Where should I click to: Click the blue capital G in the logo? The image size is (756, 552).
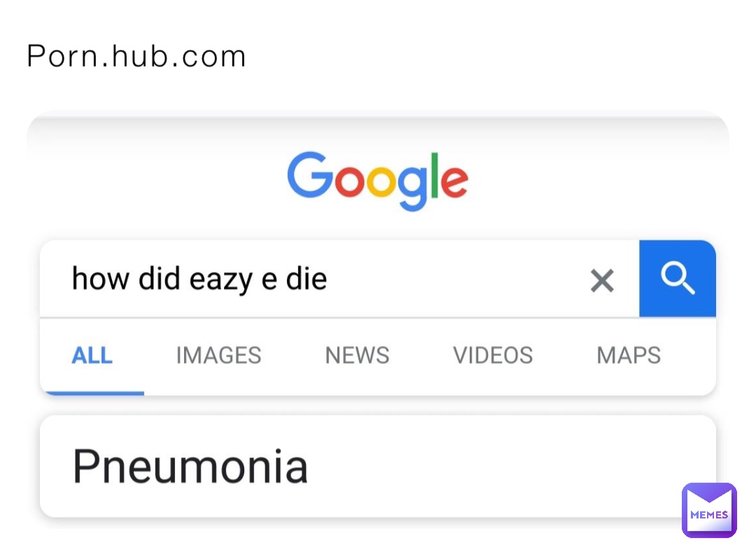click(x=309, y=175)
